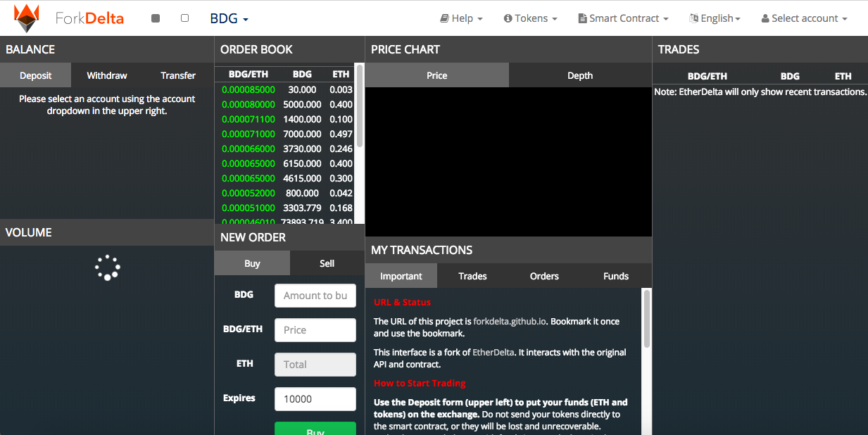
Task: Click the order book scrollbar
Action: pyautogui.click(x=360, y=106)
